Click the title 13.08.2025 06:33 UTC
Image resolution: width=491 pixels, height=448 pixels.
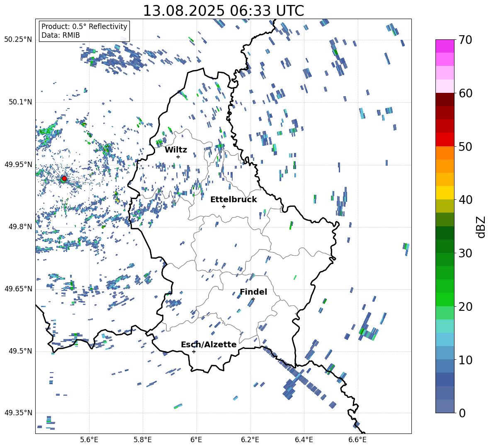(x=223, y=11)
